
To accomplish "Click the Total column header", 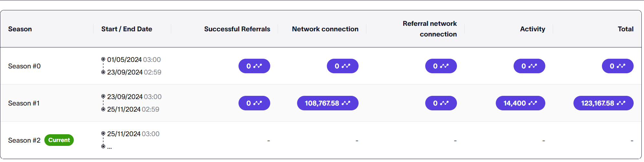I will pyautogui.click(x=625, y=29).
